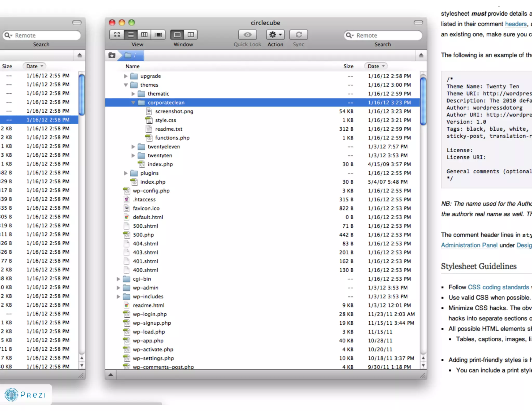Open the headers link in the article
Viewport: 532px width, 411px height.
click(516, 24)
